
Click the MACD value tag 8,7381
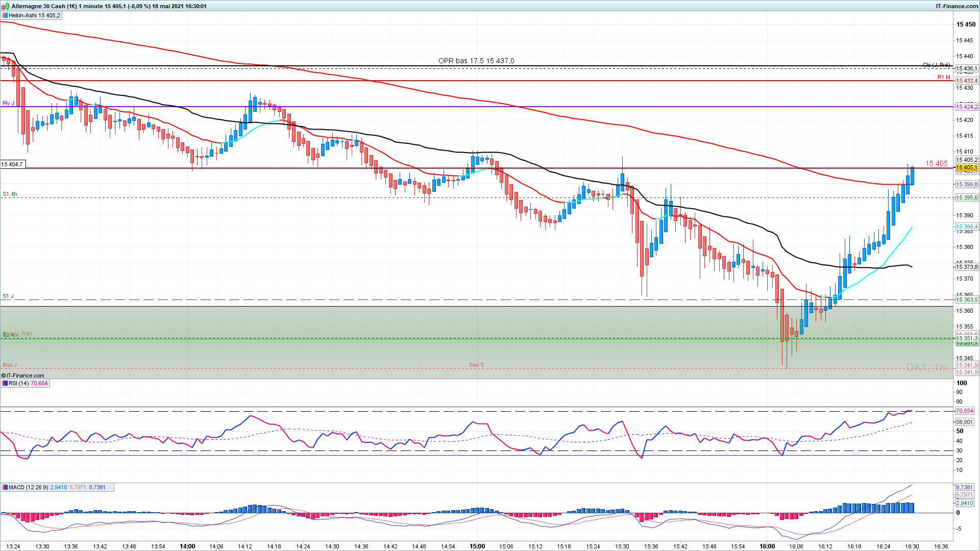click(964, 487)
